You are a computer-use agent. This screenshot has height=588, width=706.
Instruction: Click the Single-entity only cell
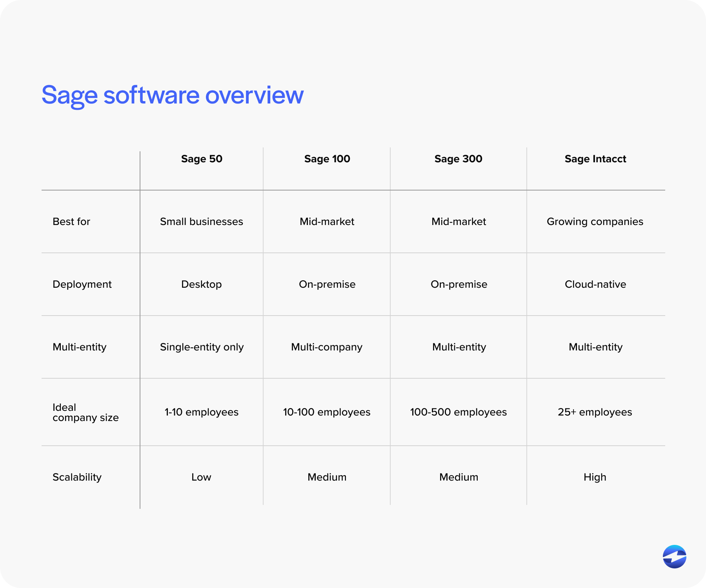[201, 347]
